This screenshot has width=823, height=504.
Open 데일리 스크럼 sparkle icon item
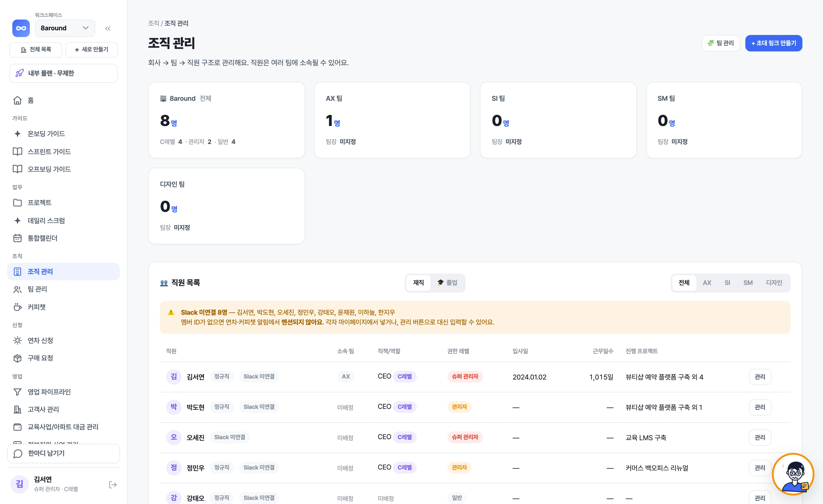coord(17,220)
